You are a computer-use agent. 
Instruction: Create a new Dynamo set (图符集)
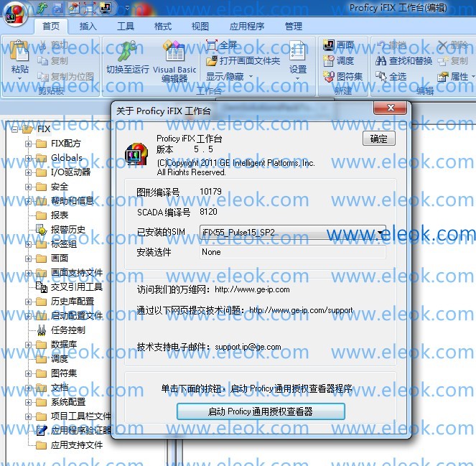pos(342,77)
